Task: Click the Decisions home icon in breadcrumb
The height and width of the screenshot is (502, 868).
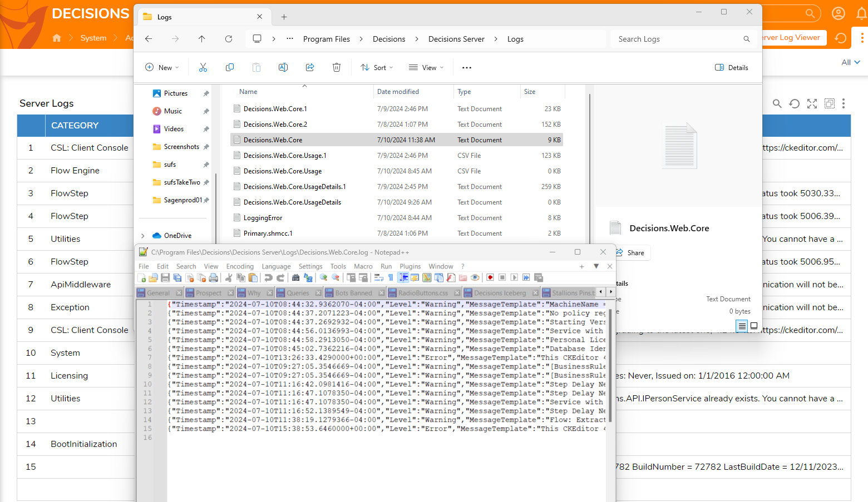Action: pyautogui.click(x=57, y=38)
